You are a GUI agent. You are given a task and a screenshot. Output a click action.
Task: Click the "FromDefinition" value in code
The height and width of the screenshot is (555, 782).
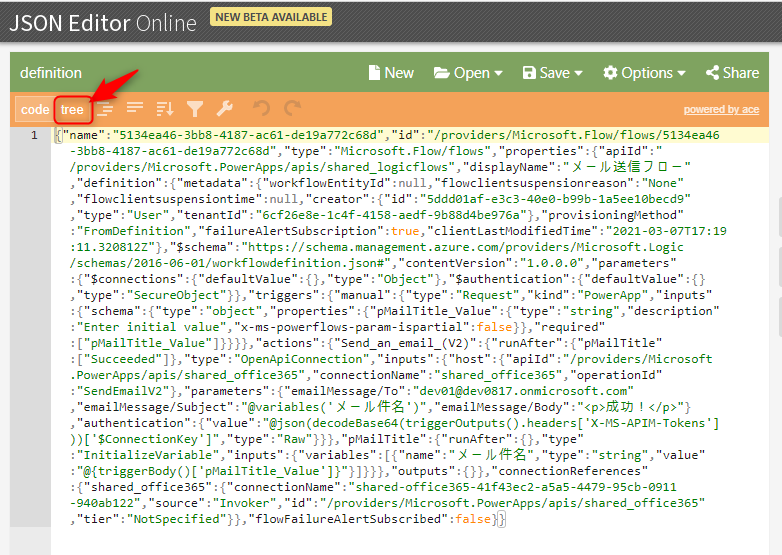tap(134, 231)
